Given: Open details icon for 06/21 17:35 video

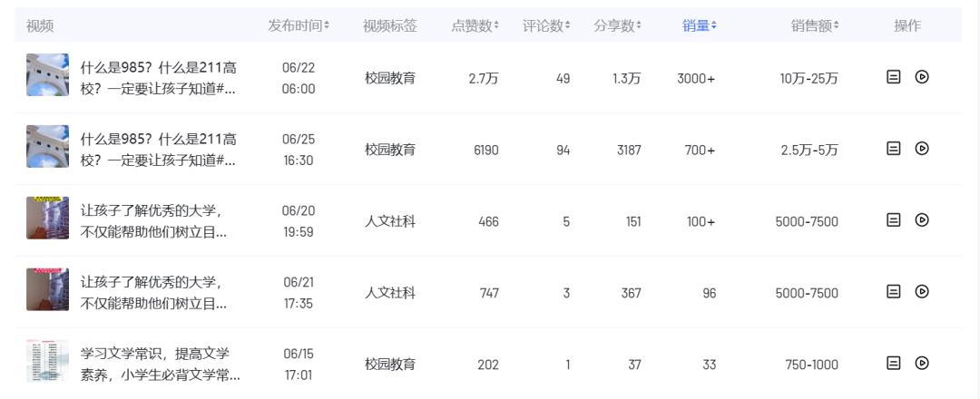Looking at the screenshot, I should pos(894,292).
